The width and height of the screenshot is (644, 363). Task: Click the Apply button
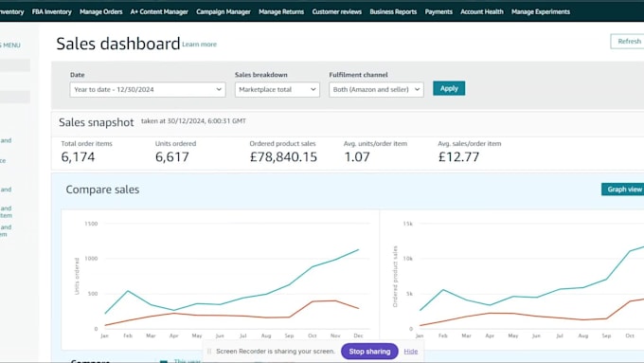(449, 88)
